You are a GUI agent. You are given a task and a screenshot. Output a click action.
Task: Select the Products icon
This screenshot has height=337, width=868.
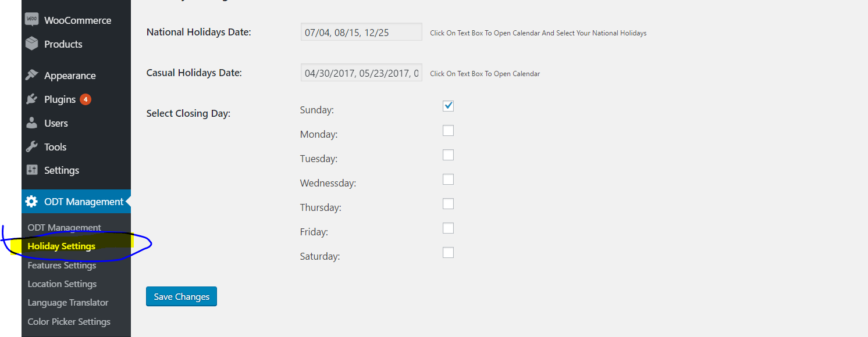click(x=33, y=44)
